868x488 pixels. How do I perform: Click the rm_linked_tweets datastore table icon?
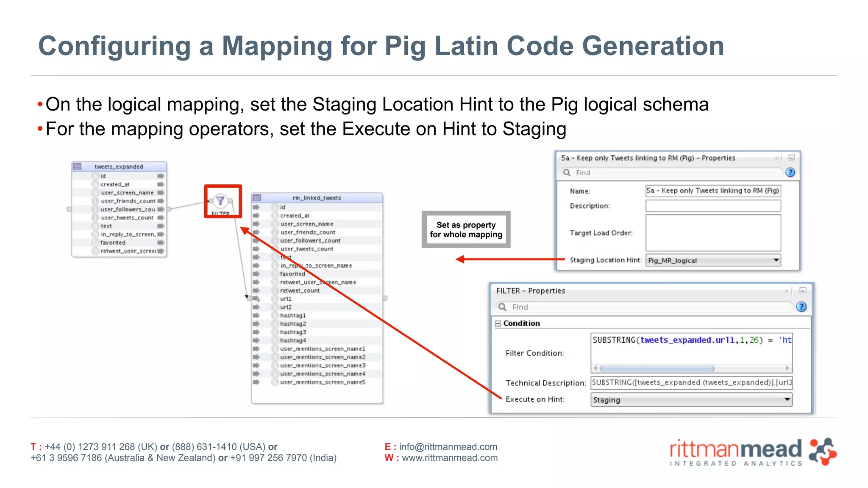[257, 198]
